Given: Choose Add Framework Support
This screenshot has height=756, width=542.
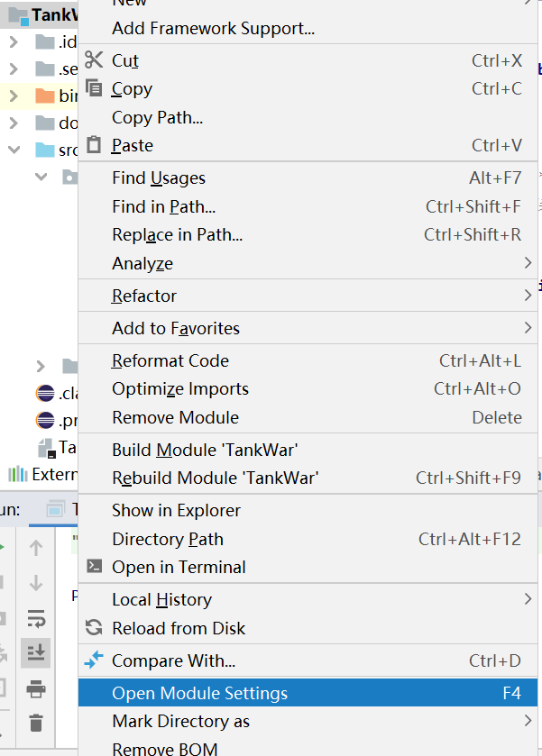Looking at the screenshot, I should [x=308, y=29].
